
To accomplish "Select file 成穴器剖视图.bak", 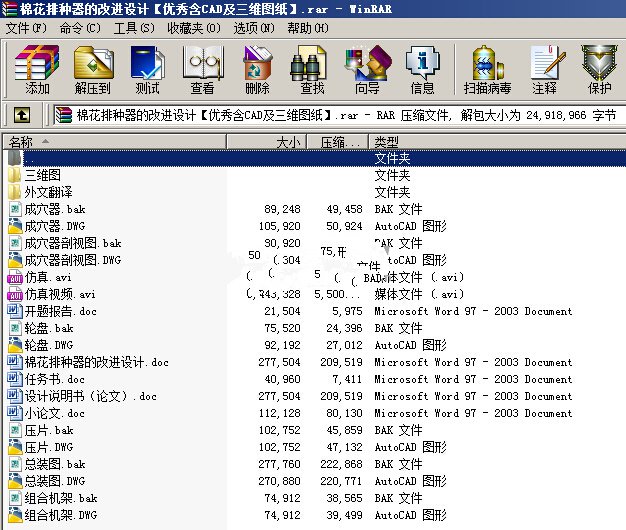I will (x=73, y=243).
